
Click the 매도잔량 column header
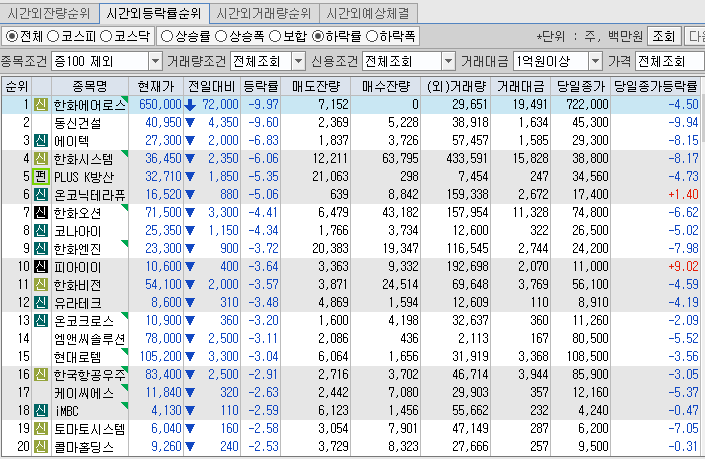316,86
